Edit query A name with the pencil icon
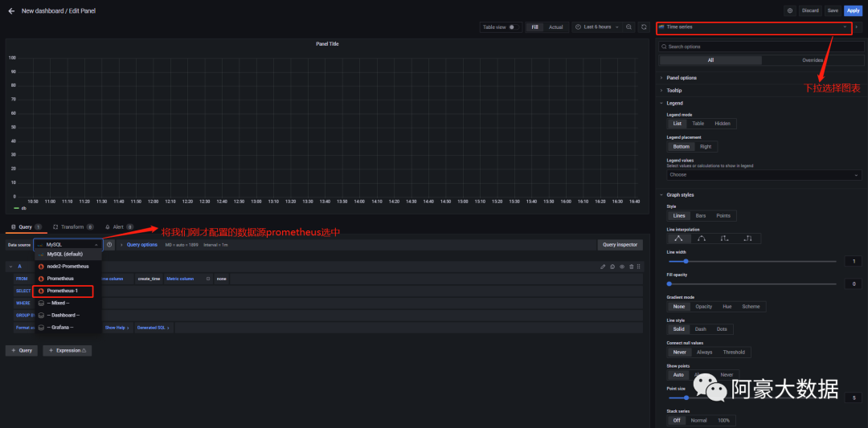Screen dimensions: 868x428 coord(603,267)
